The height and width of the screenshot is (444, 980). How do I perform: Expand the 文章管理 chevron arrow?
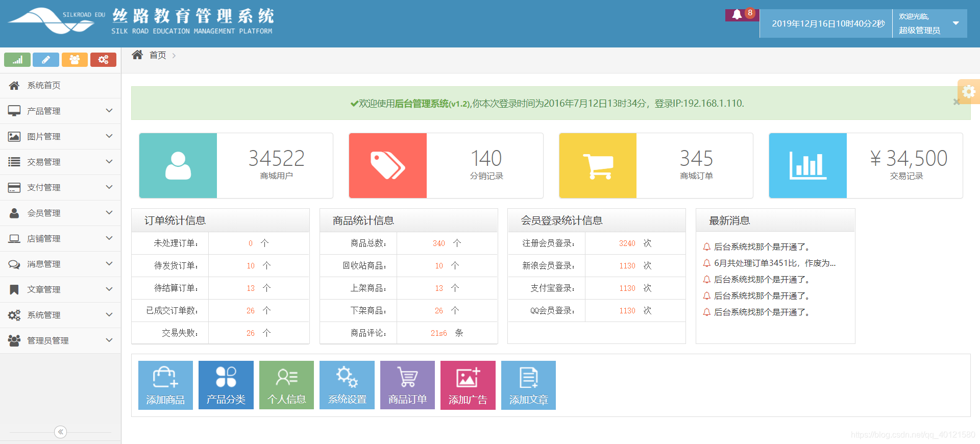[109, 289]
